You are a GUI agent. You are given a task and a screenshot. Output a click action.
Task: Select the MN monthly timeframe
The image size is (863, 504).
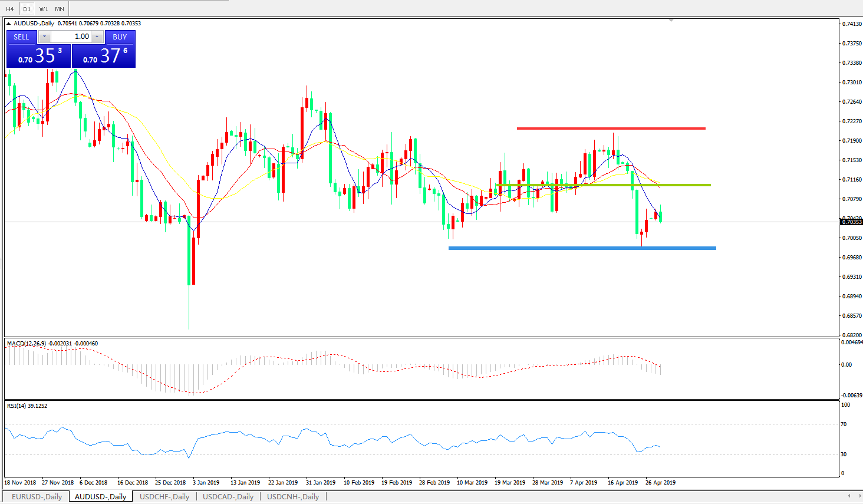point(60,9)
